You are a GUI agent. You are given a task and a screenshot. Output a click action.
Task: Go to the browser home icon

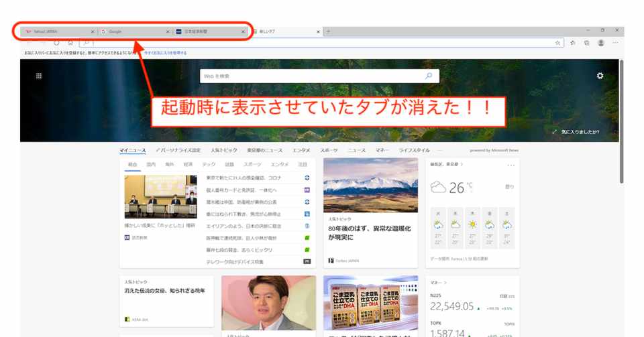[70, 43]
